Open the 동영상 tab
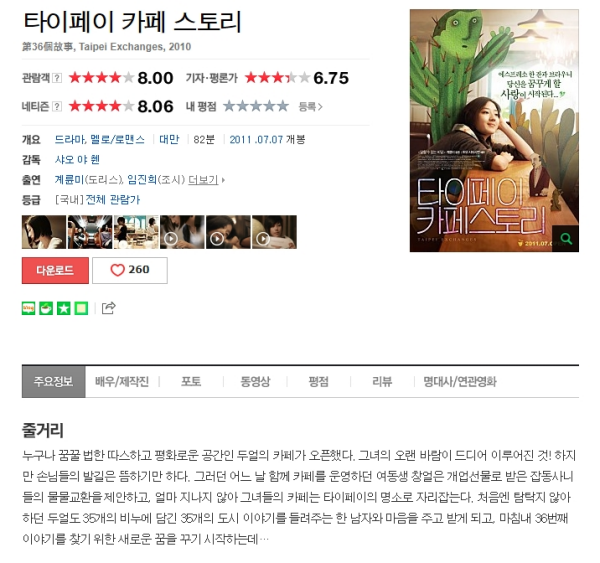600x563 pixels. pyautogui.click(x=255, y=382)
